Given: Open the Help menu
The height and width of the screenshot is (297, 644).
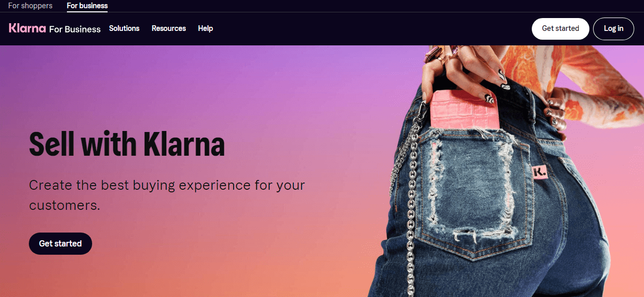Looking at the screenshot, I should click(x=205, y=28).
